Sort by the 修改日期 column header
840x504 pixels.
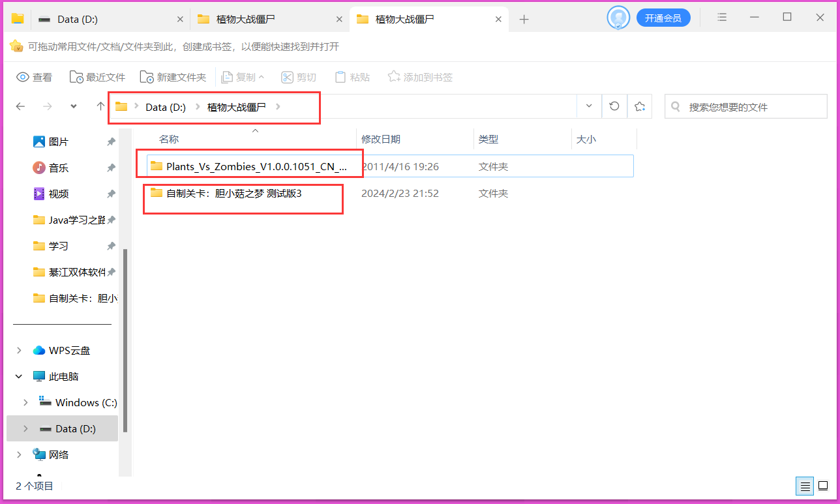pos(381,139)
